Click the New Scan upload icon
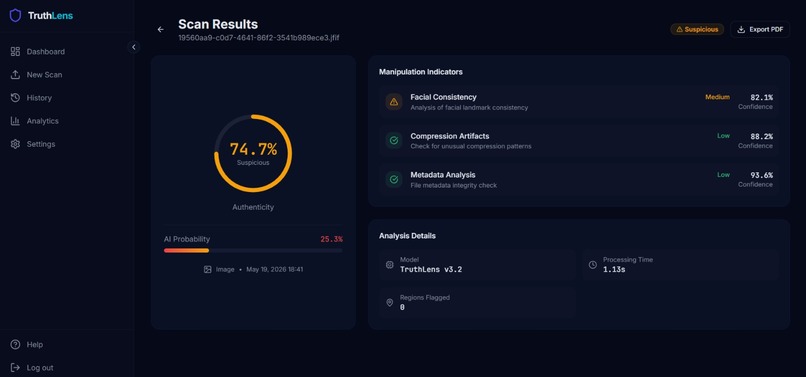 15,75
